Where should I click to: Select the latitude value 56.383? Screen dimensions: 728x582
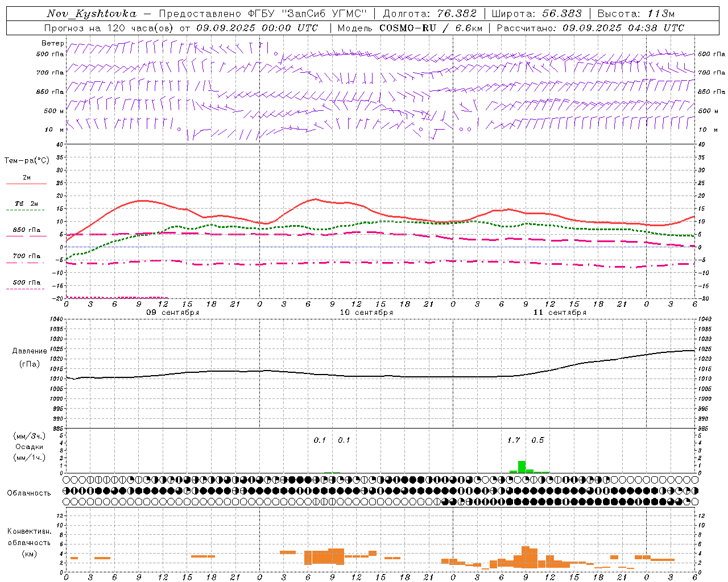tap(562, 14)
